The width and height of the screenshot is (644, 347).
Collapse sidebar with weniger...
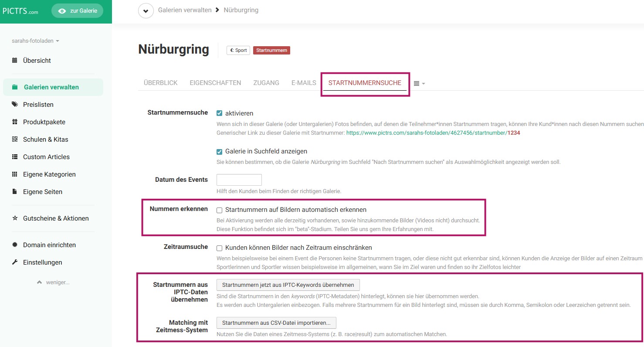point(53,282)
